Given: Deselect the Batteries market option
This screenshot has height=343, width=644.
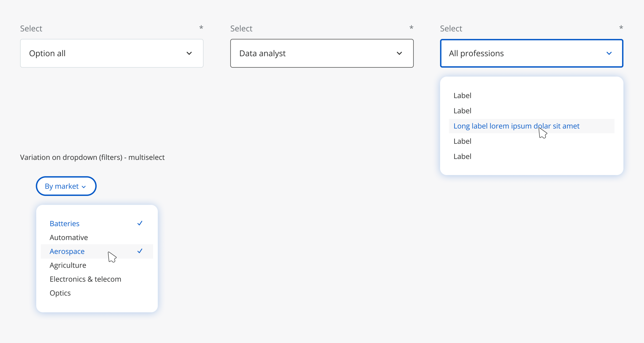Looking at the screenshot, I should tap(65, 224).
